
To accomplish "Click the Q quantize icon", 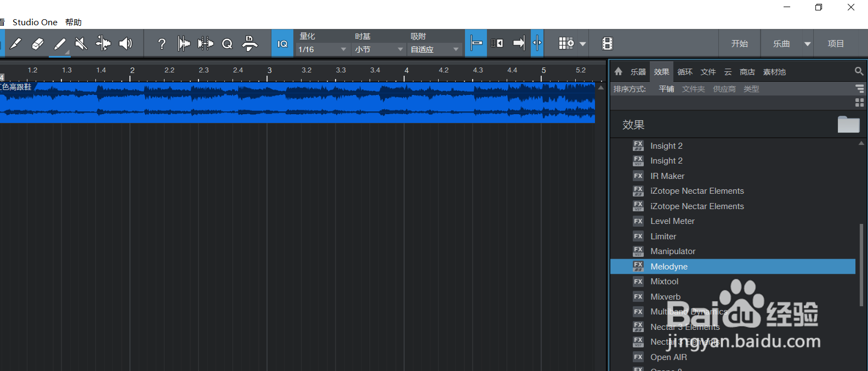I will tap(227, 44).
